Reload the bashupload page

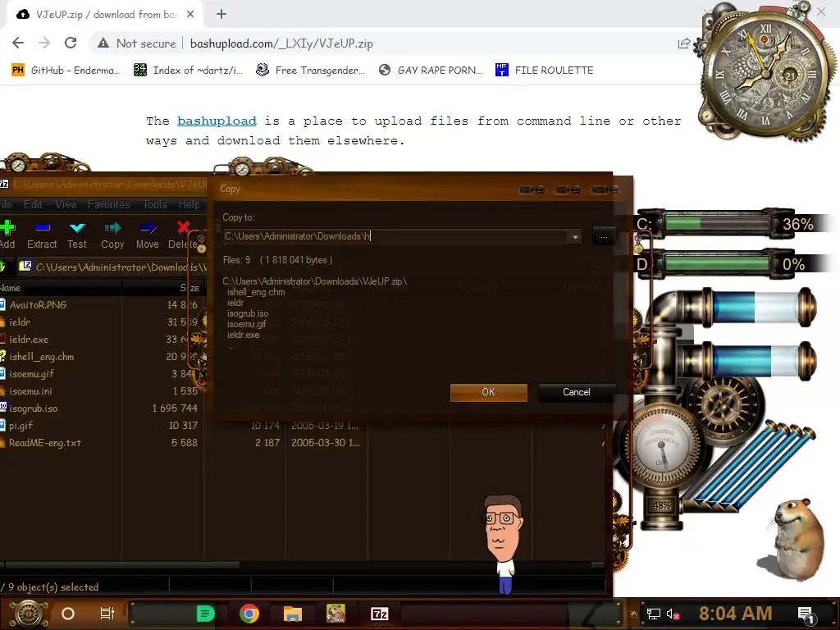(71, 43)
